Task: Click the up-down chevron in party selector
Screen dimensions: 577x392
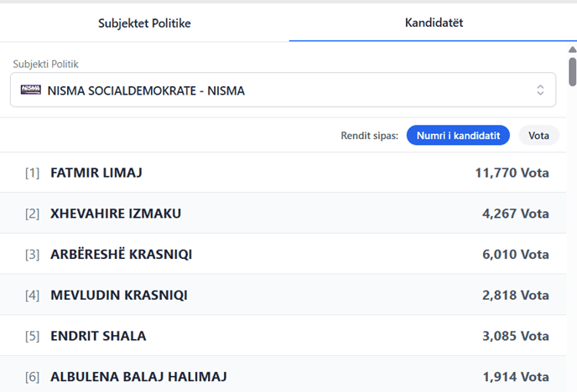Action: click(x=540, y=90)
